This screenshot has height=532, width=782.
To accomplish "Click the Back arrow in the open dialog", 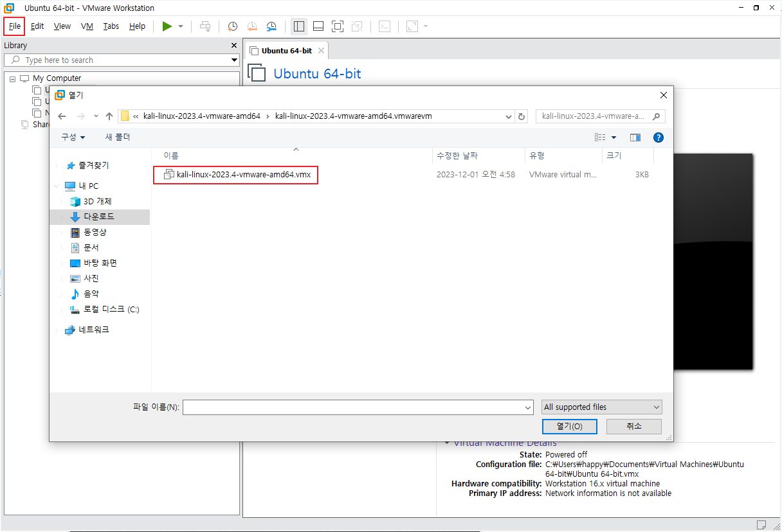I will click(x=62, y=116).
